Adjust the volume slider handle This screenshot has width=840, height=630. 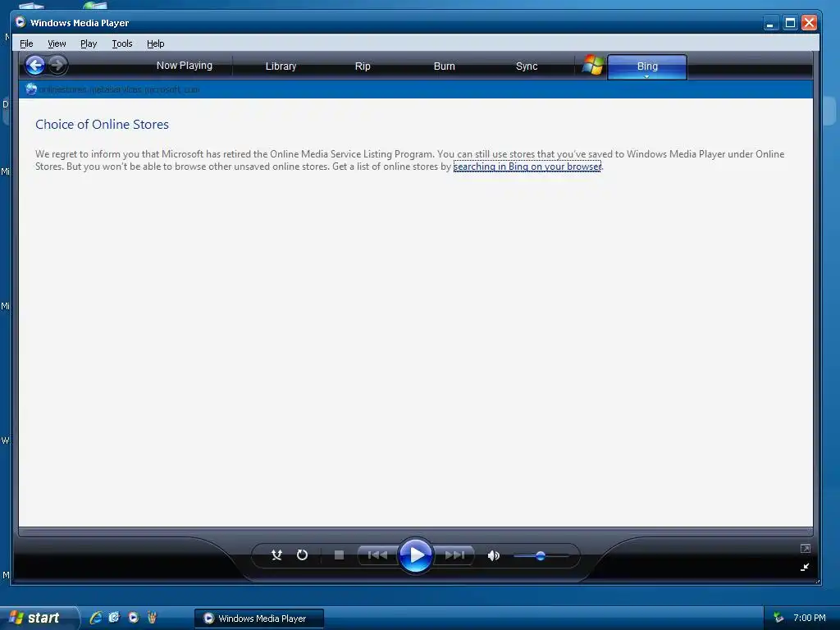pyautogui.click(x=540, y=556)
